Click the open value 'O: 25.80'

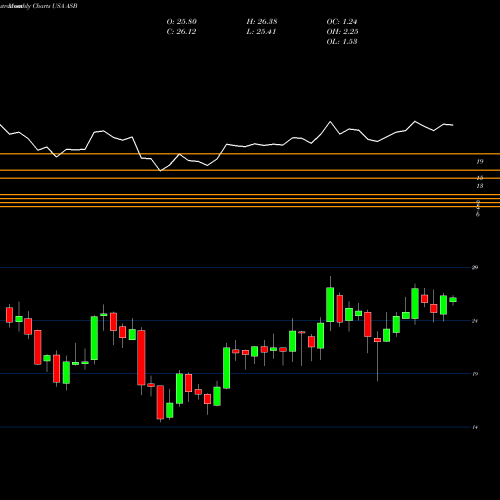[182, 22]
